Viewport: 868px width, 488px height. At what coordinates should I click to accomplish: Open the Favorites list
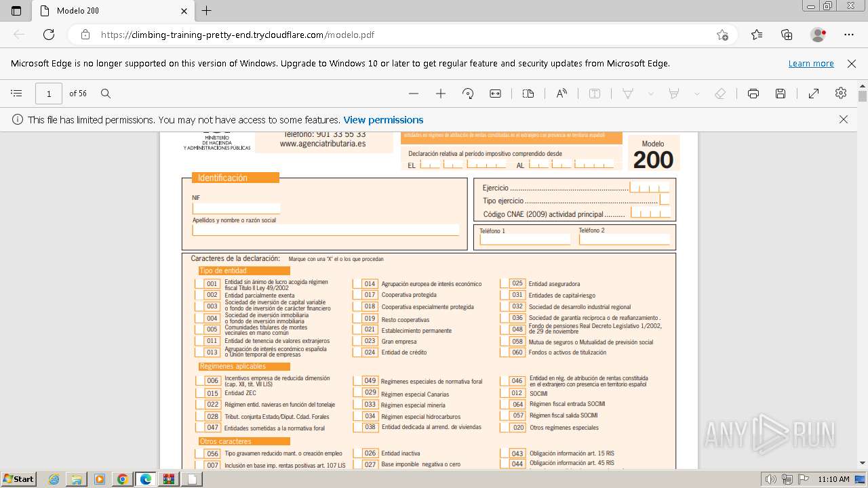(757, 35)
